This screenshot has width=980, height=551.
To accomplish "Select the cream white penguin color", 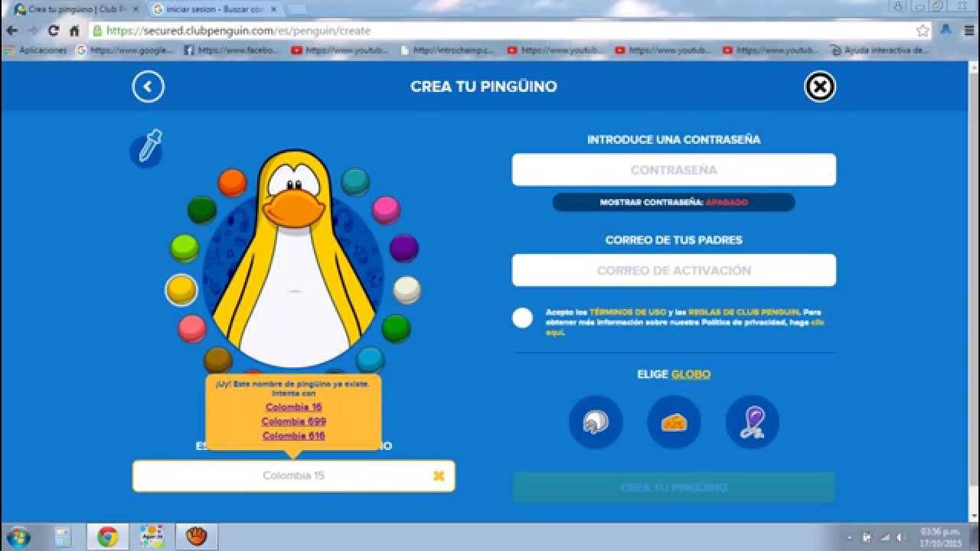I will 407,290.
